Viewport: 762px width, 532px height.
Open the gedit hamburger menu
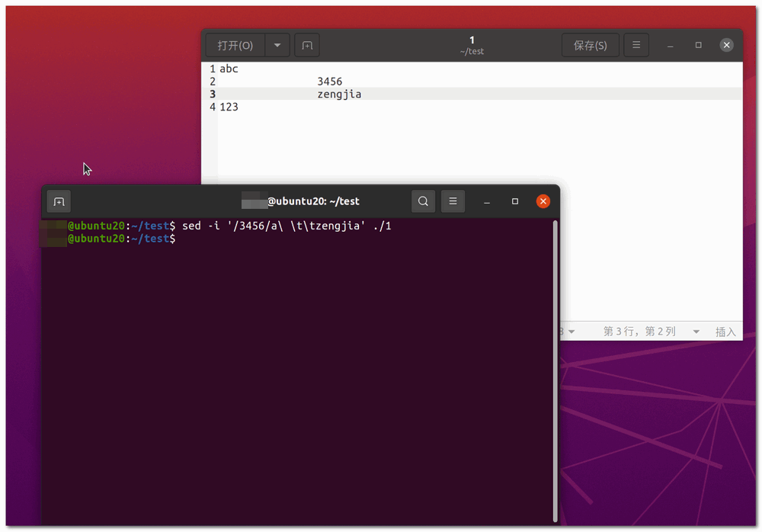click(x=636, y=45)
